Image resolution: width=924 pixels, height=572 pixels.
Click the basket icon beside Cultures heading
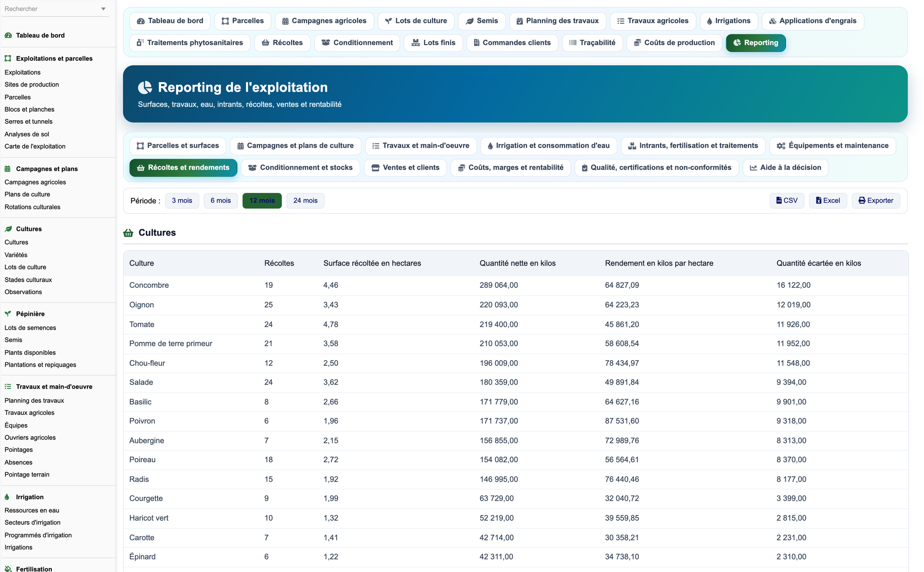(128, 233)
